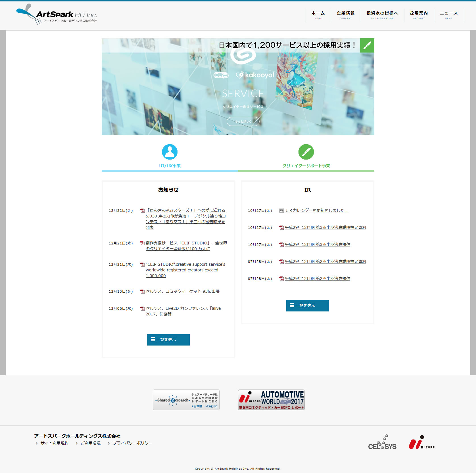This screenshot has width=476, height=473.
Task: Click the HI CORP. logo in footer
Action: pos(422,442)
